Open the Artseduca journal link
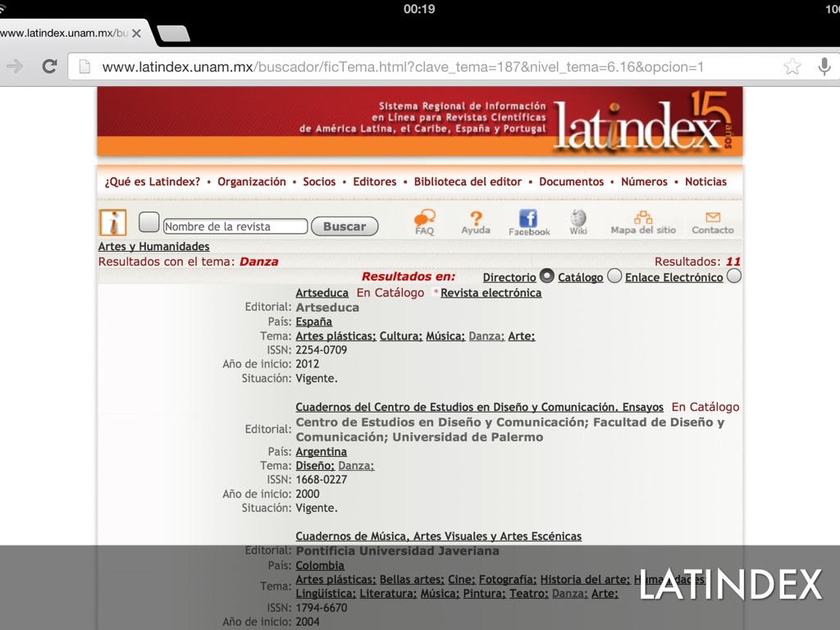The image size is (840, 630). tap(322, 293)
